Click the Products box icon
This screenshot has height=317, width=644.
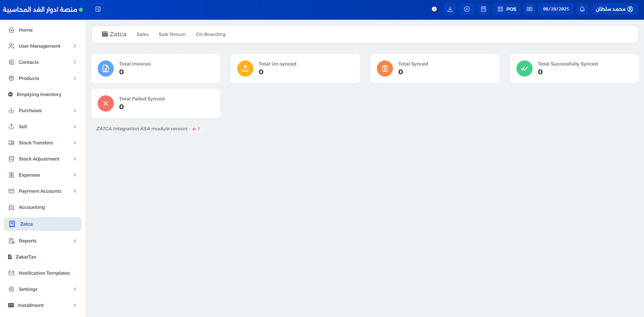(x=11, y=78)
